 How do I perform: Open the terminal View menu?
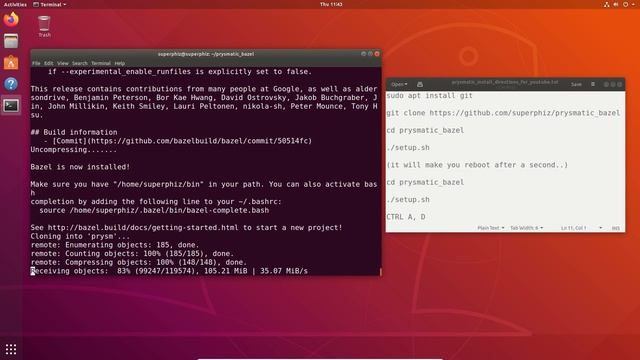(62, 63)
